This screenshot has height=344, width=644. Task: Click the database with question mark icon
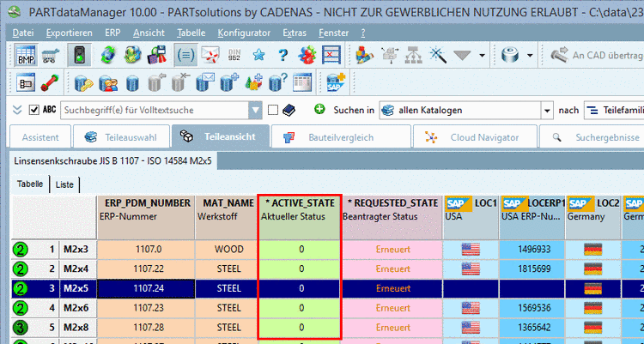pos(277,82)
